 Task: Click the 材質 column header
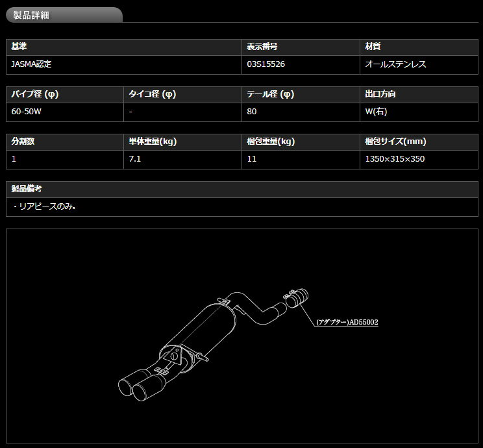pyautogui.click(x=373, y=47)
